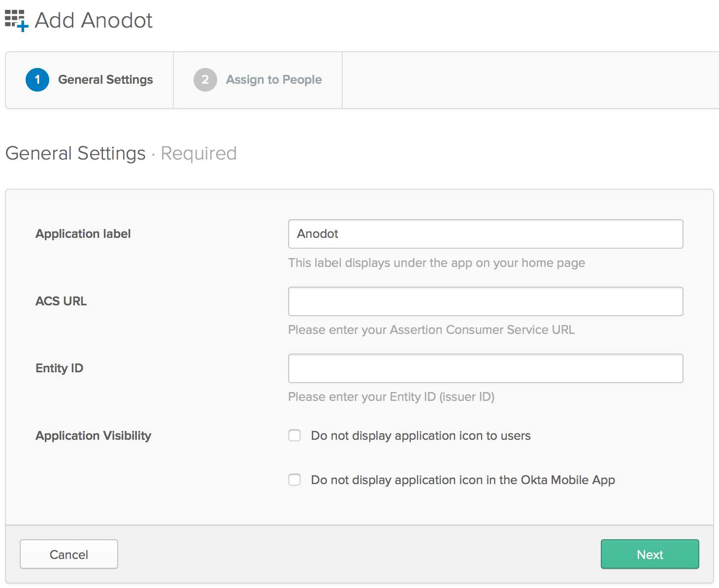Click the Entity ID field label
Viewport: 719px width, 588px height.
pos(60,368)
